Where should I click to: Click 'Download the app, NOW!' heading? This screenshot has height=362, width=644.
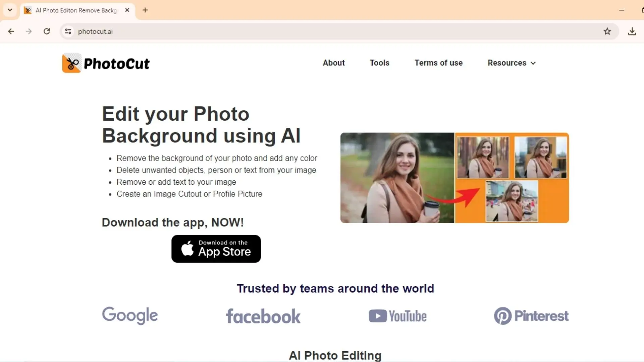[x=173, y=223]
